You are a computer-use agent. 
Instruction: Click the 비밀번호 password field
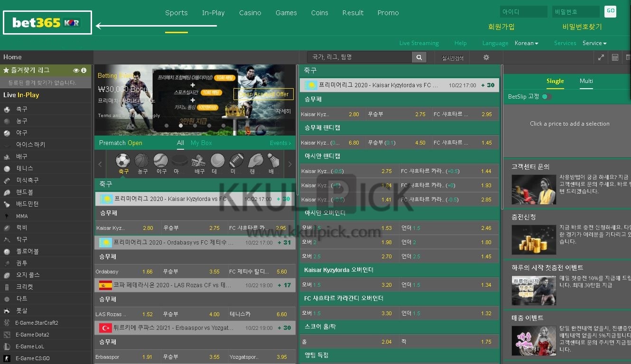point(576,11)
